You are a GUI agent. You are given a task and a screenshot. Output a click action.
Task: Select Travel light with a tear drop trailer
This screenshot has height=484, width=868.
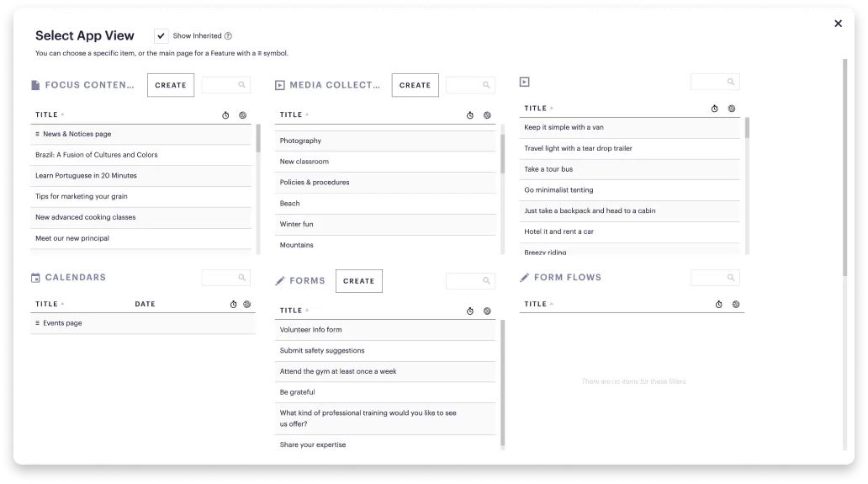[x=630, y=148]
